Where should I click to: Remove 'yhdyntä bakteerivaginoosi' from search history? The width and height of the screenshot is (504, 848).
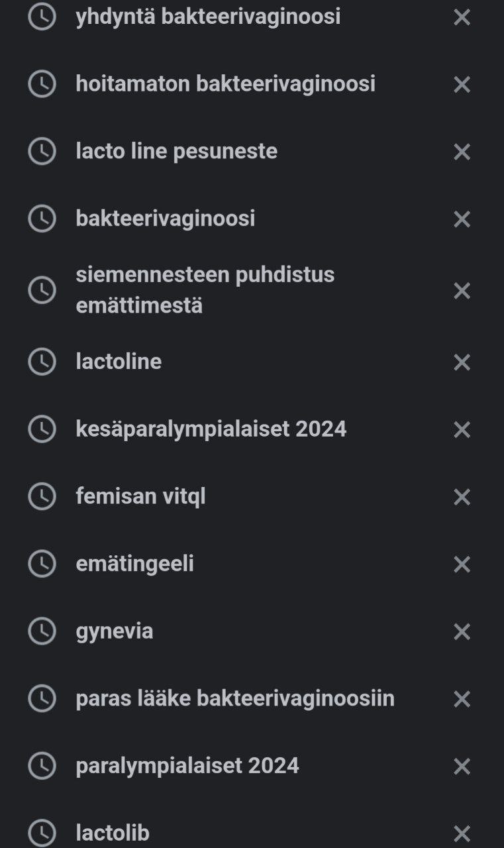(x=462, y=17)
